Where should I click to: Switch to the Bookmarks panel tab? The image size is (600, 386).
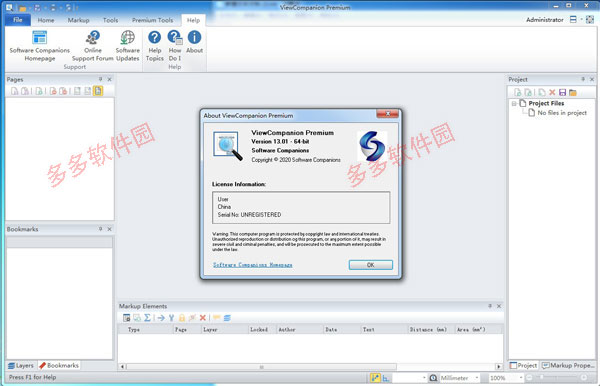click(59, 365)
